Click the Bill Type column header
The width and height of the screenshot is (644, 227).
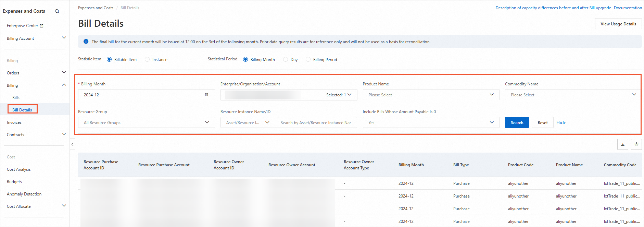[x=461, y=165]
